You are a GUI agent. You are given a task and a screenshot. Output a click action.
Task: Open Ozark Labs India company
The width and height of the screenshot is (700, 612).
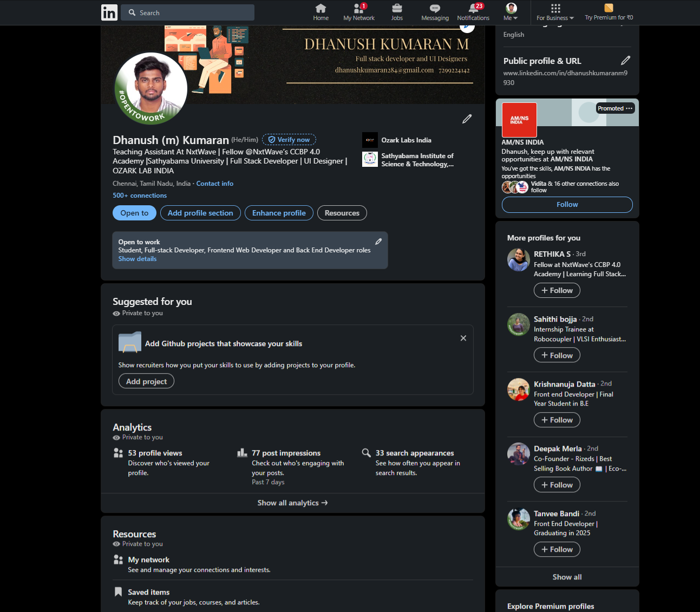click(406, 140)
